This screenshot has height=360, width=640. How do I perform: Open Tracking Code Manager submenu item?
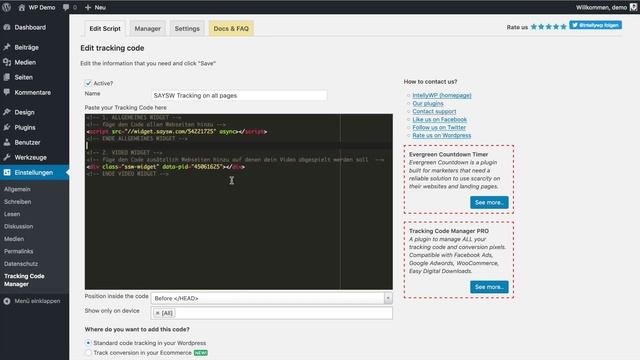point(24,280)
